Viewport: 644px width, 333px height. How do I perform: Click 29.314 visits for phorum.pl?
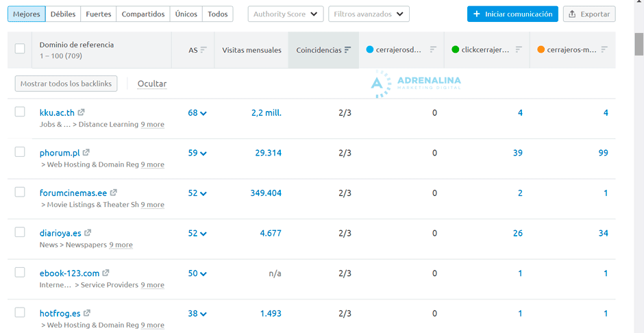tap(269, 153)
